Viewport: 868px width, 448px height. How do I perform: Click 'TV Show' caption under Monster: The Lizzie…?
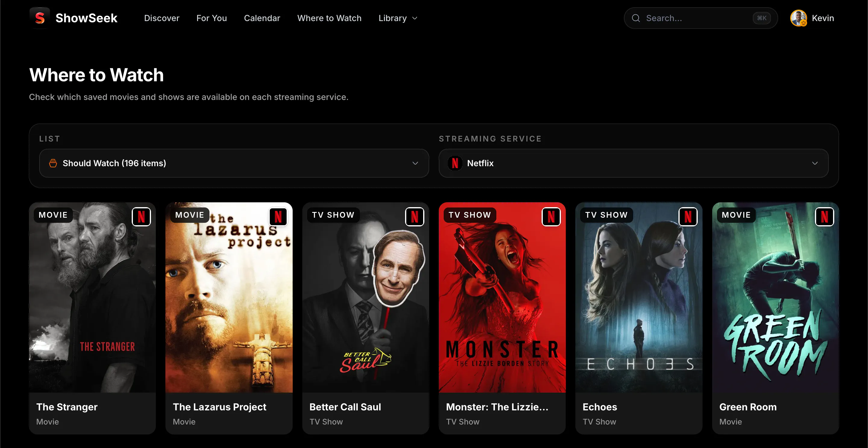click(x=463, y=422)
